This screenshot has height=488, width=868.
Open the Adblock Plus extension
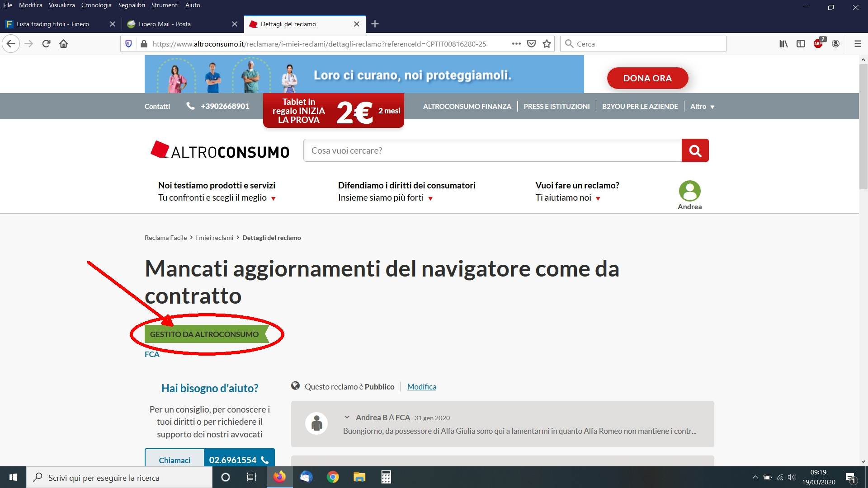pos(819,43)
